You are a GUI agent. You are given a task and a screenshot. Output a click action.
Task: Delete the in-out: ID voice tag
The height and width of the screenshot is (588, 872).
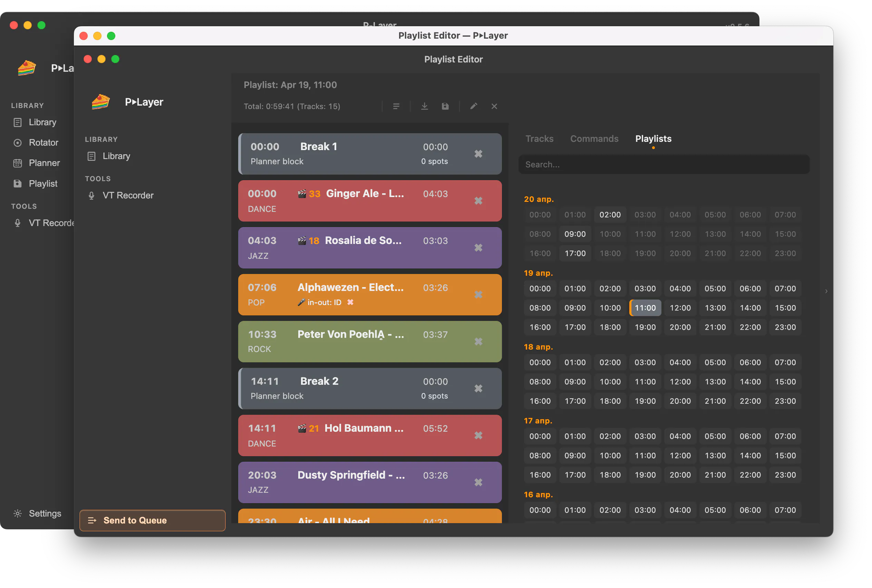pyautogui.click(x=350, y=302)
